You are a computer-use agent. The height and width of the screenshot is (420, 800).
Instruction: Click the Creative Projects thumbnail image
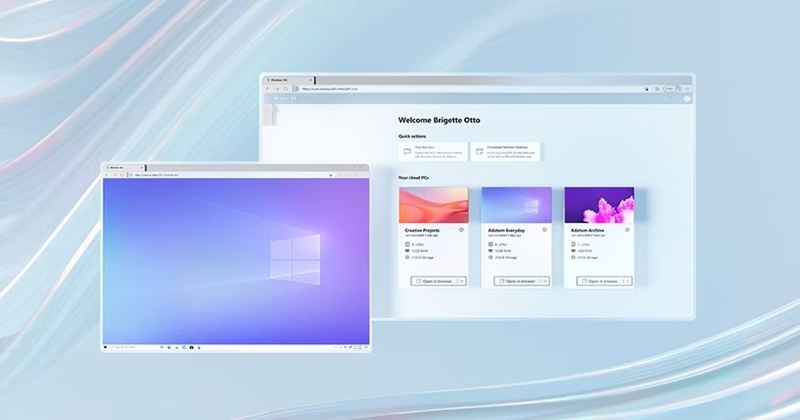434,205
